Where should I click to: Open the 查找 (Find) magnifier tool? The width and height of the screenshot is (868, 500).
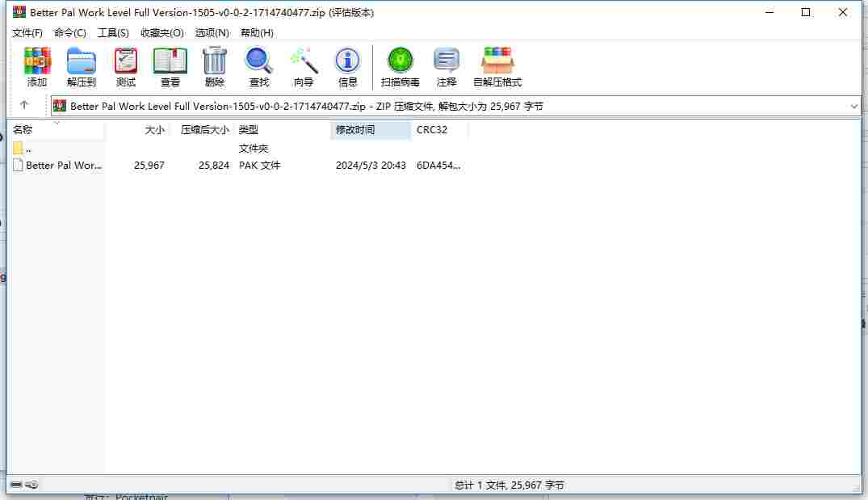point(258,67)
